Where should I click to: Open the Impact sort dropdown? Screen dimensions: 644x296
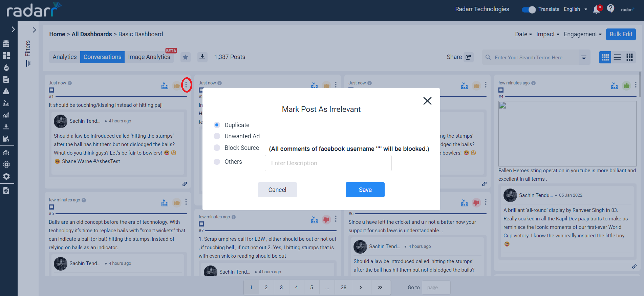click(x=548, y=34)
